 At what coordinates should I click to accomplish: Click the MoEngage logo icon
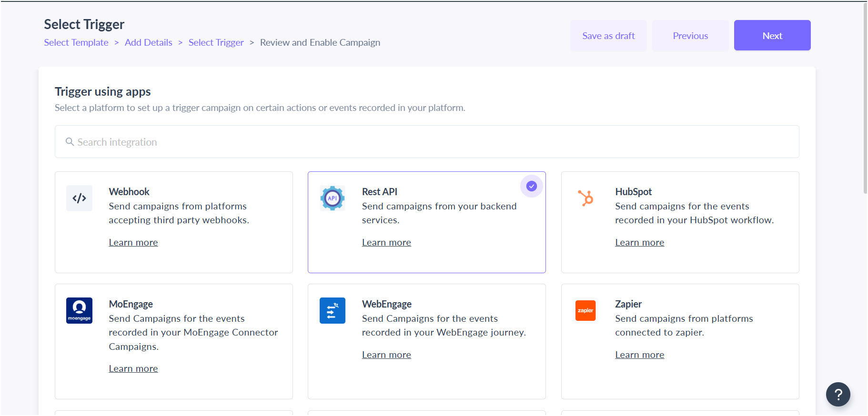coord(79,310)
